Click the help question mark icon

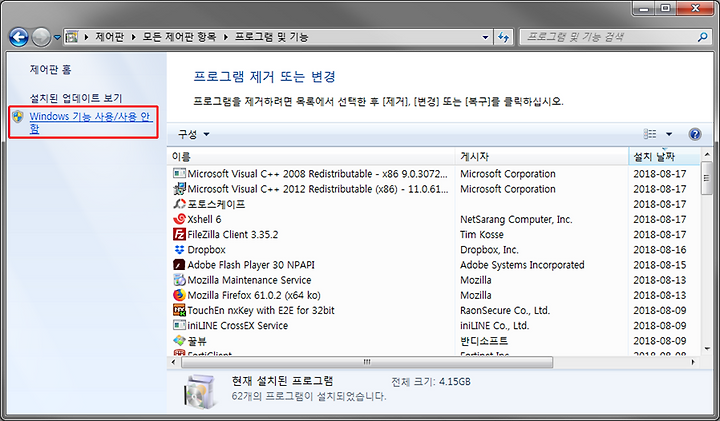pyautogui.click(x=695, y=134)
